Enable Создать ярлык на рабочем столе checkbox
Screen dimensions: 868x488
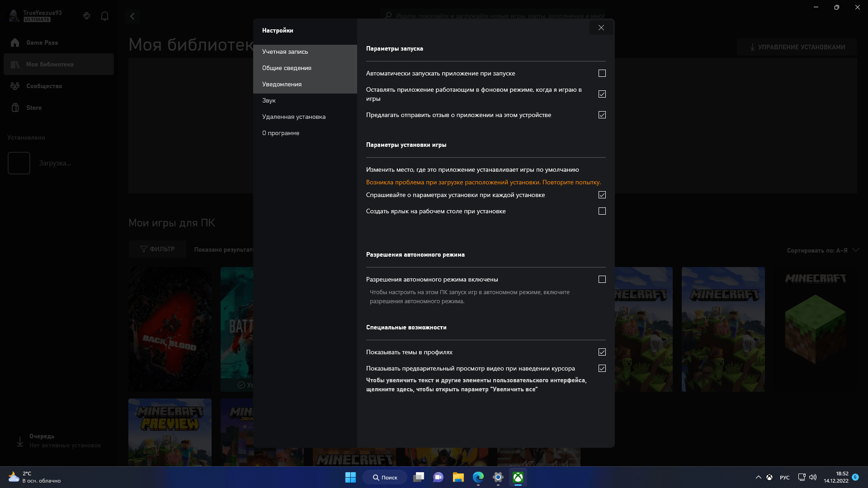click(x=602, y=211)
